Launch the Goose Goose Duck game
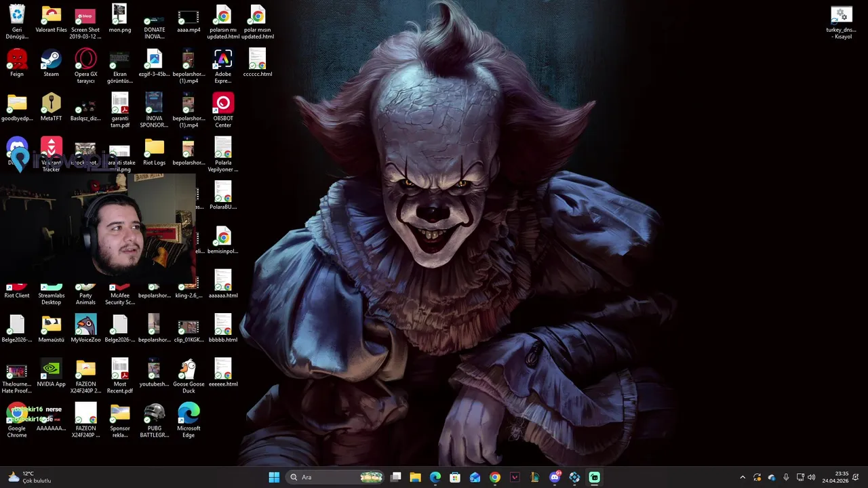 [x=189, y=375]
